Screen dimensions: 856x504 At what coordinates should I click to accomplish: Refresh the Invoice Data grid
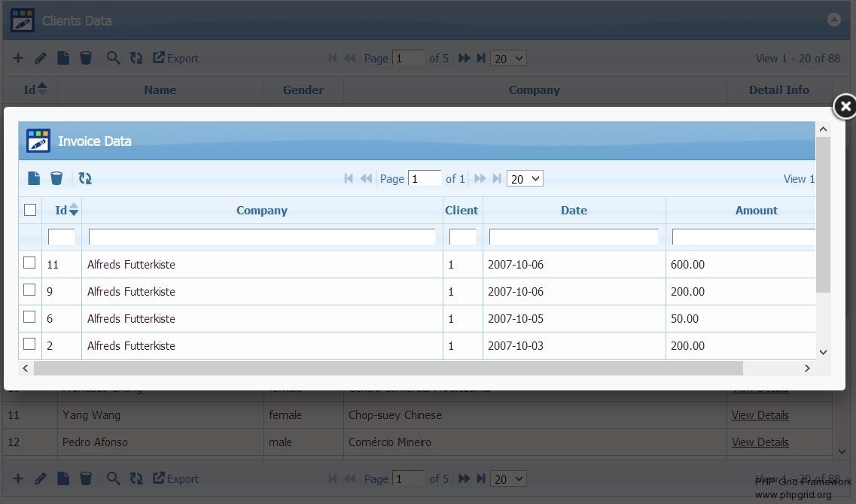pos(85,178)
